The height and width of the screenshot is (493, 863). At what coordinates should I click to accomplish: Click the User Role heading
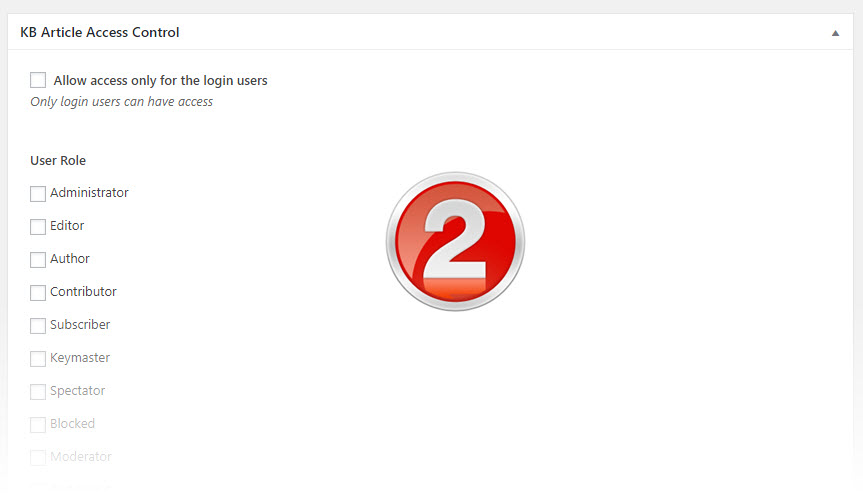coord(58,160)
